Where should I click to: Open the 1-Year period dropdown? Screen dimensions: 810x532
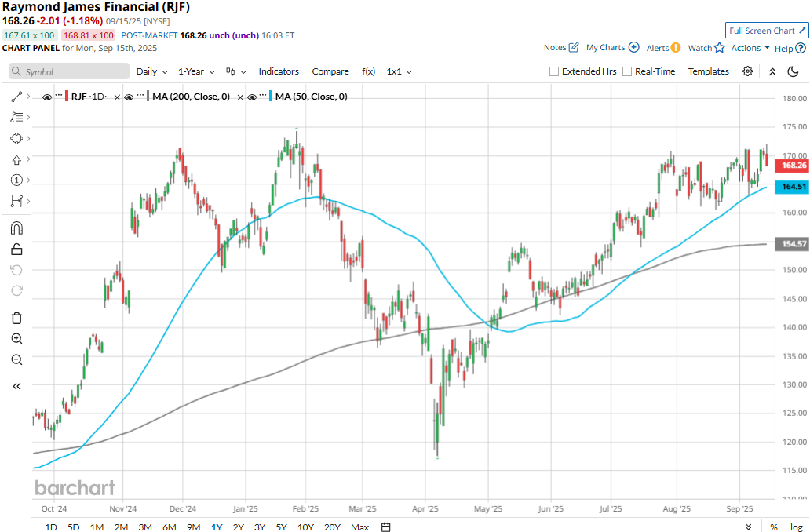pos(196,71)
